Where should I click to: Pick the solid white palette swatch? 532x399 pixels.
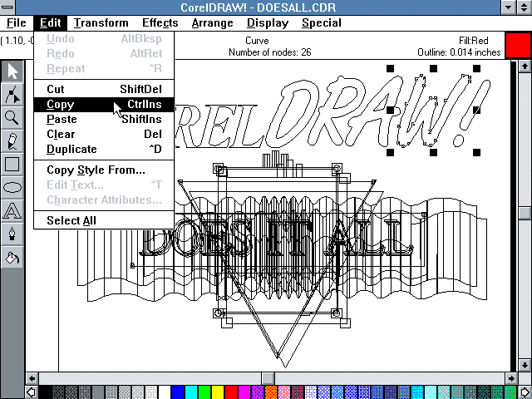coord(165,392)
